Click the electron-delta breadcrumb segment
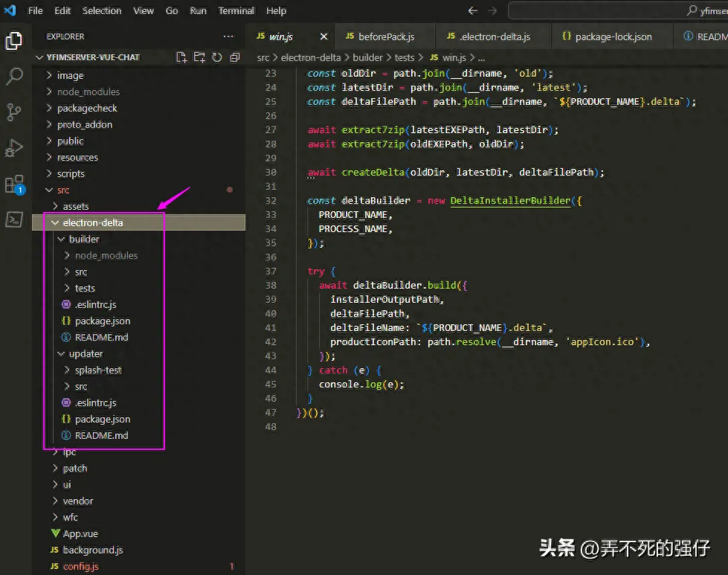This screenshot has width=728, height=575. pos(311,57)
